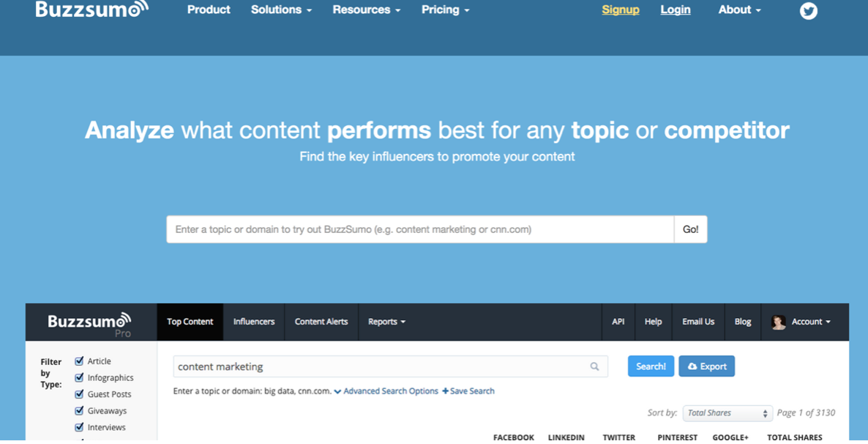868x444 pixels.
Task: Click the Email Us item
Action: [x=698, y=322]
